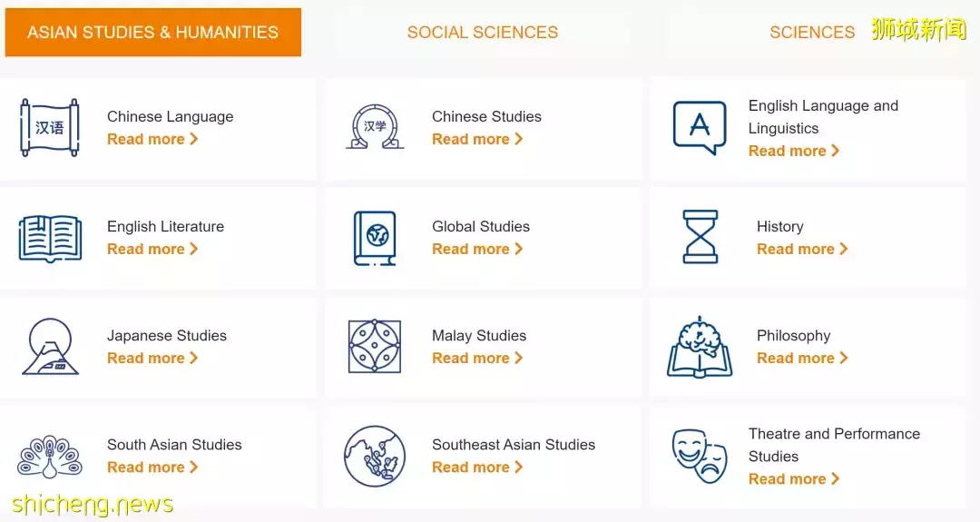This screenshot has width=980, height=522.
Task: Click the open book English Literature icon
Action: 50,238
